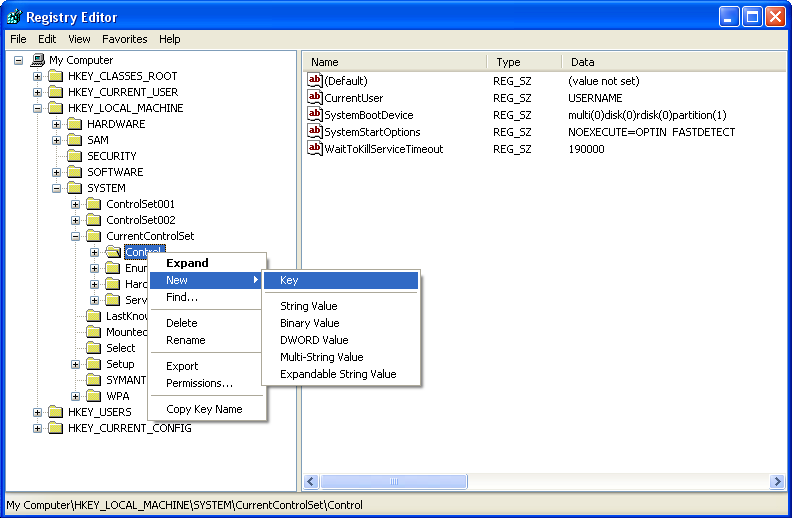The width and height of the screenshot is (792, 518).
Task: Expand the HKEY_USERS hive
Action: click(38, 412)
